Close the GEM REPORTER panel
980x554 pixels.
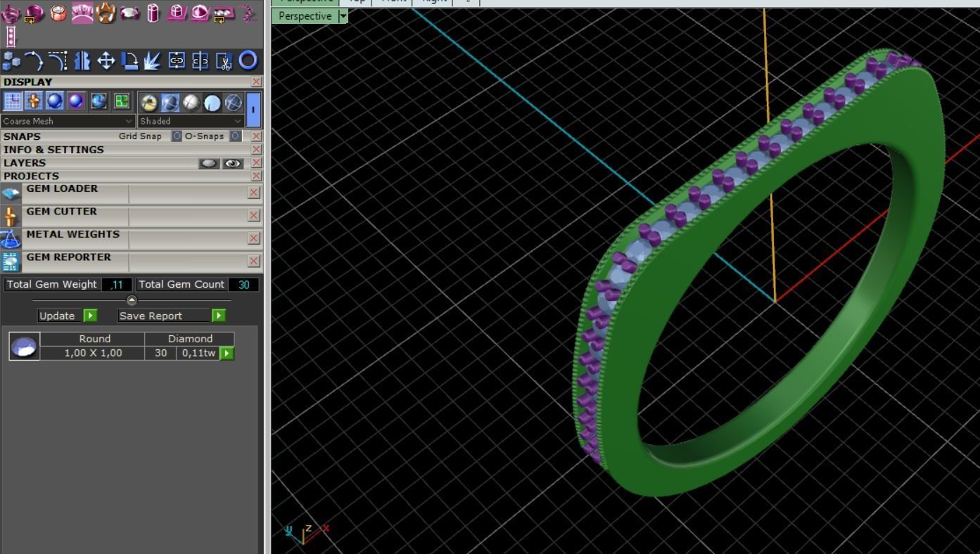254,261
